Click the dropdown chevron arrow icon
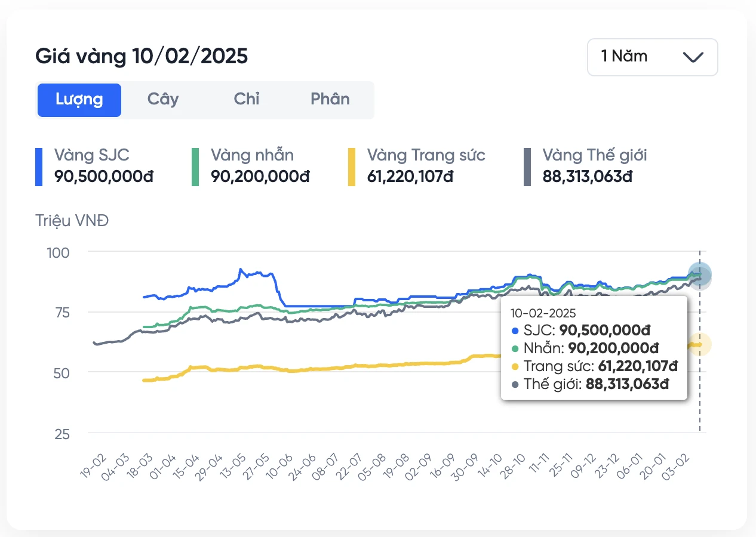 pyautogui.click(x=693, y=57)
